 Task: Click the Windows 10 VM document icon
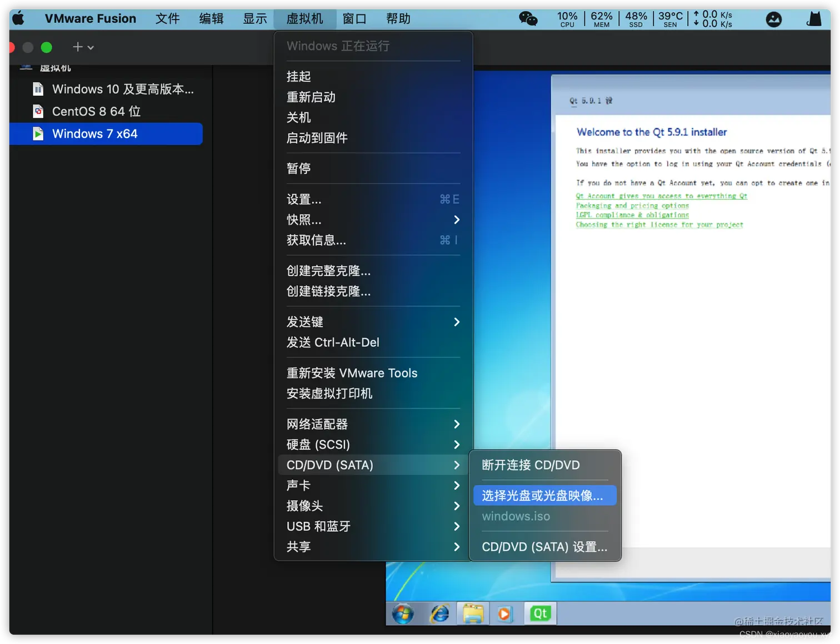point(38,89)
